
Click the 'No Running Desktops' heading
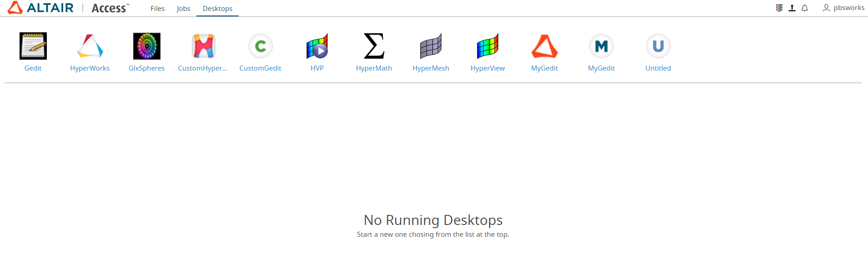pyautogui.click(x=433, y=220)
